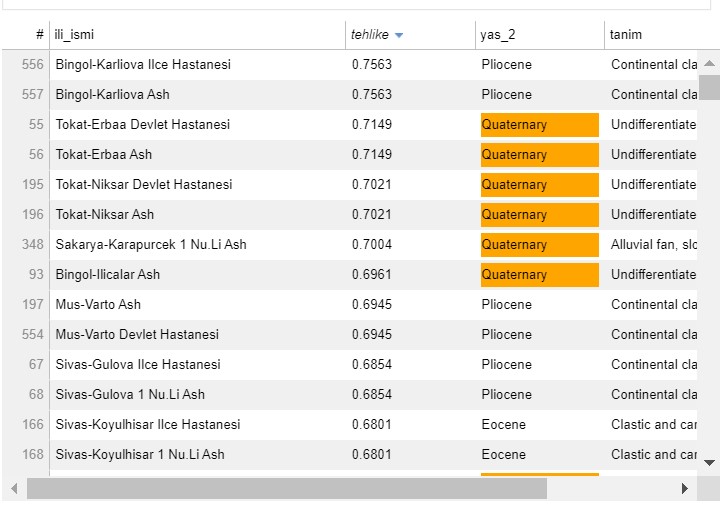Sort by the tanim column header
Image resolution: width=720 pixels, height=508 pixels.
[x=626, y=35]
